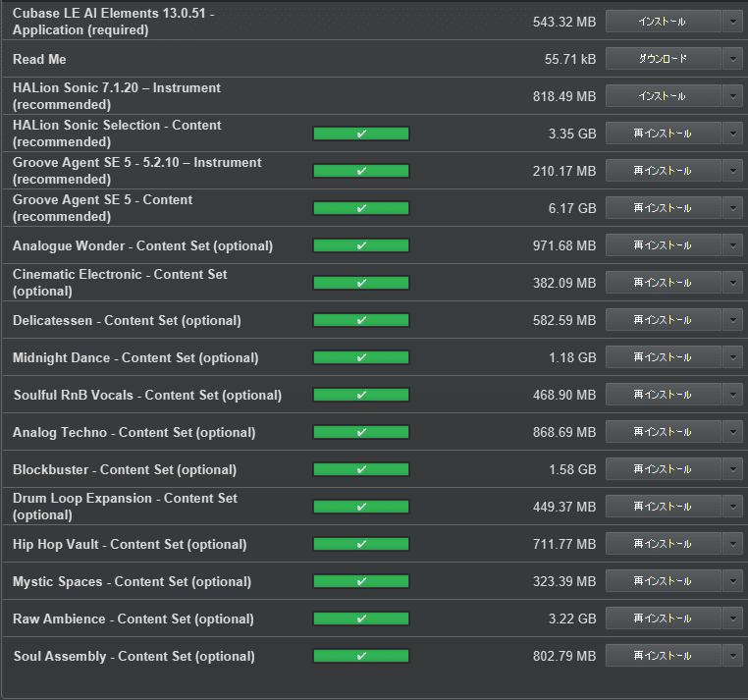Screen dimensions: 748x700
Task: Reinstall Hip Hop Vault Content Set
Action: pyautogui.click(x=663, y=544)
